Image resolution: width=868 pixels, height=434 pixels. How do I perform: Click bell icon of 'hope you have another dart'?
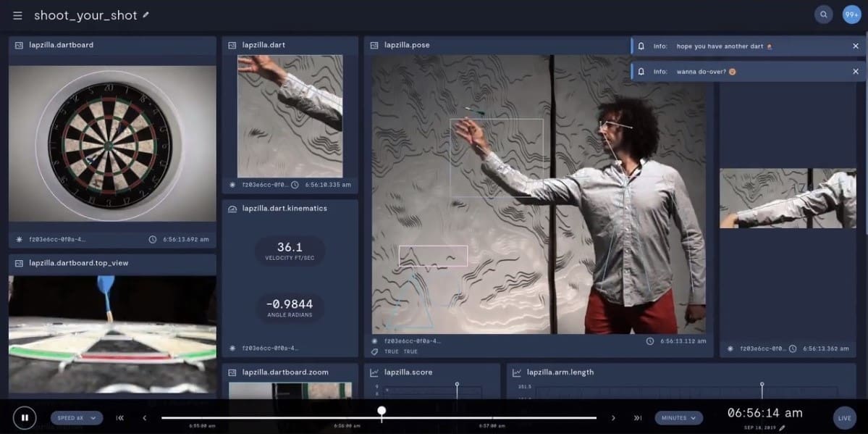[x=641, y=46]
